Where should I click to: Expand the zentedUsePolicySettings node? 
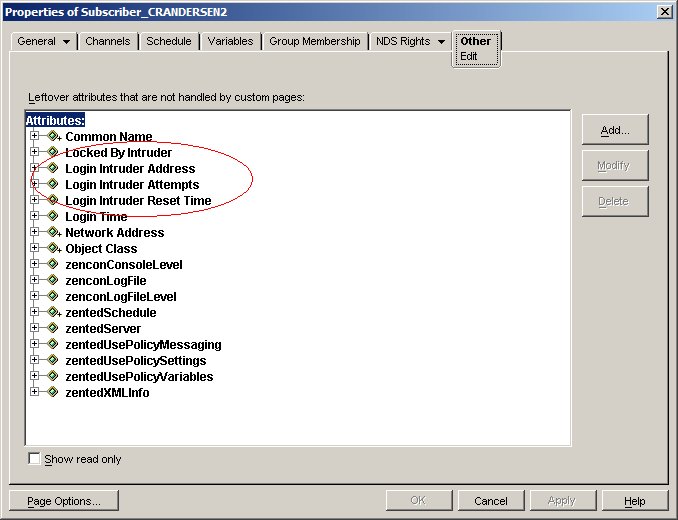coord(35,360)
